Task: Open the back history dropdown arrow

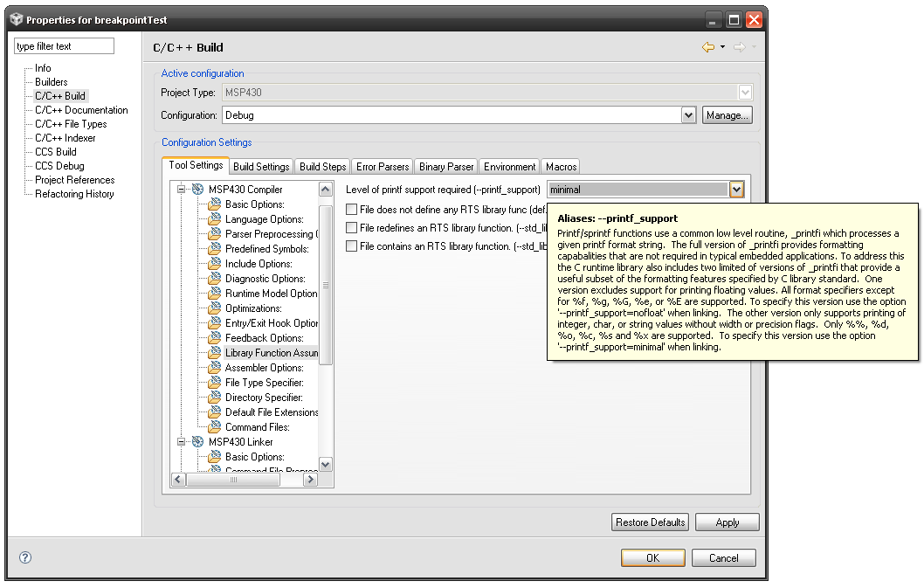Action: tap(722, 47)
